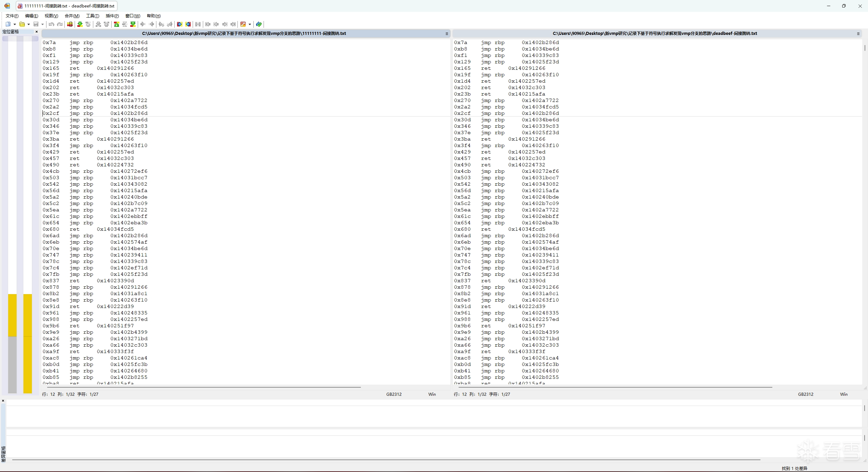Click the New document icon
The height and width of the screenshot is (472, 868).
coord(8,24)
